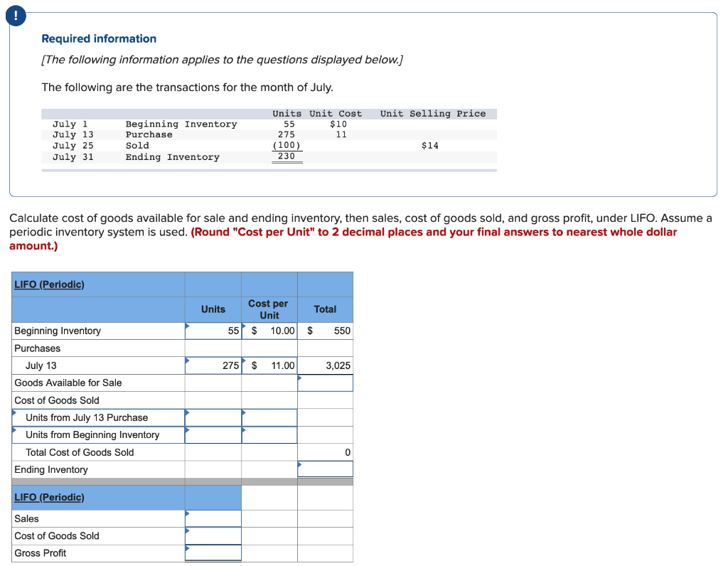Click the lower Cost of Goods Sold amount cell
The height and width of the screenshot is (566, 728).
[213, 536]
